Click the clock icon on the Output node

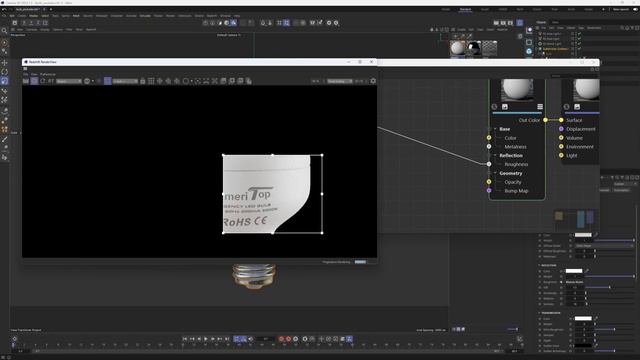pos(567,107)
